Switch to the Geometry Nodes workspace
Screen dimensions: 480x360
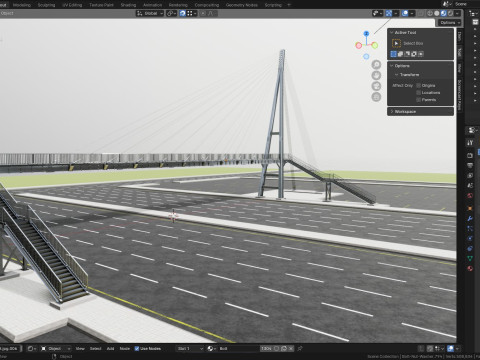point(242,5)
